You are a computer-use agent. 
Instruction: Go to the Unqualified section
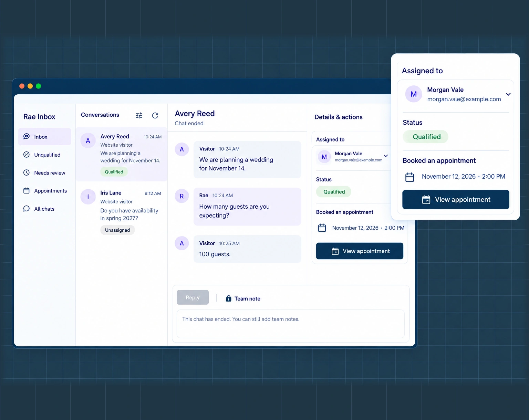click(45, 155)
